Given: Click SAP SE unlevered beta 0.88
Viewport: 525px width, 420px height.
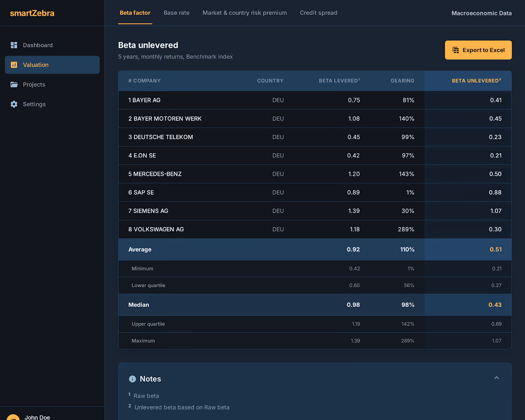Looking at the screenshot, I should pos(495,192).
